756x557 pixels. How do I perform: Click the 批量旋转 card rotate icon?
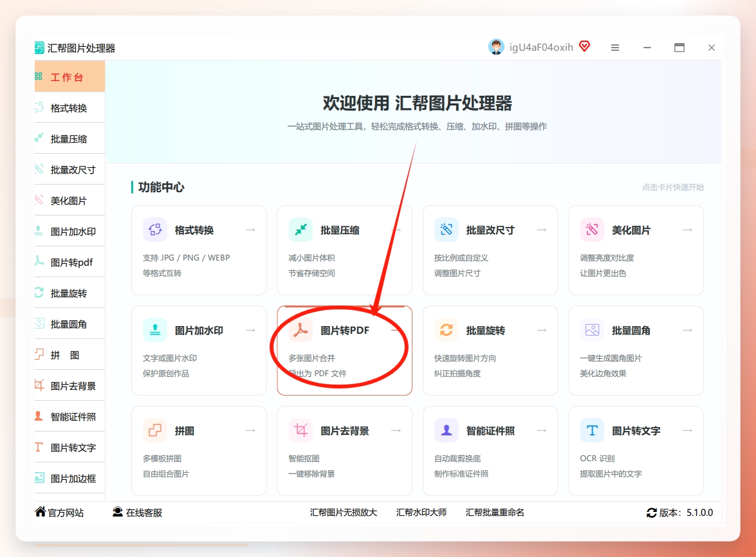pos(447,330)
